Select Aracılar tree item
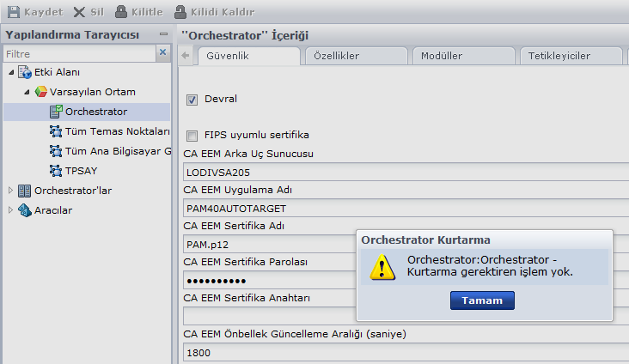The width and height of the screenshot is (629, 364). tap(53, 210)
